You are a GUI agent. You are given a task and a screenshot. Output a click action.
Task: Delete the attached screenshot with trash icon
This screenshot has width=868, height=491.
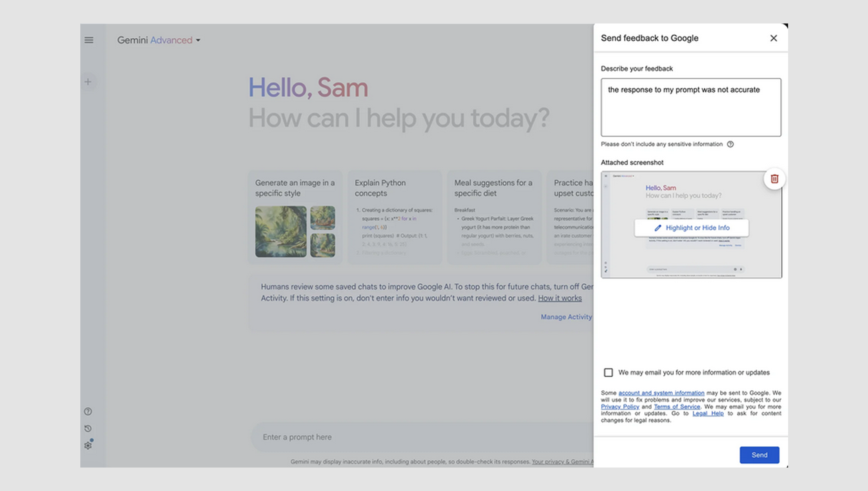pyautogui.click(x=774, y=179)
